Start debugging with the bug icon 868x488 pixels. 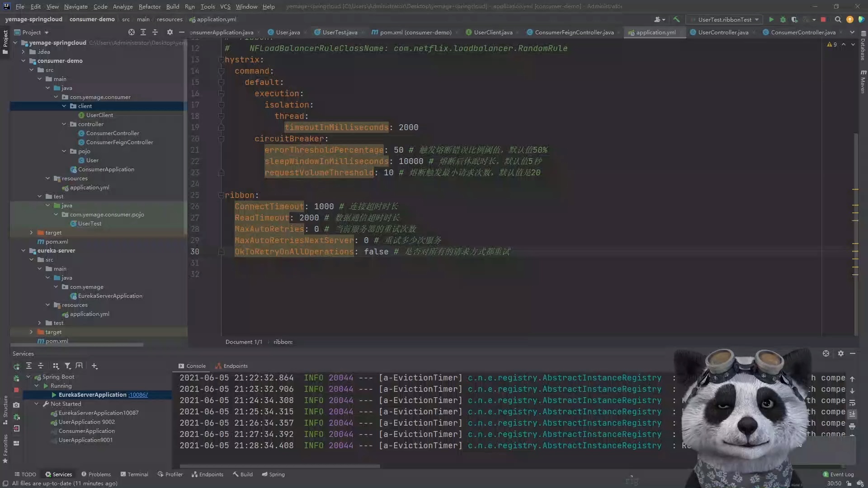(x=783, y=19)
